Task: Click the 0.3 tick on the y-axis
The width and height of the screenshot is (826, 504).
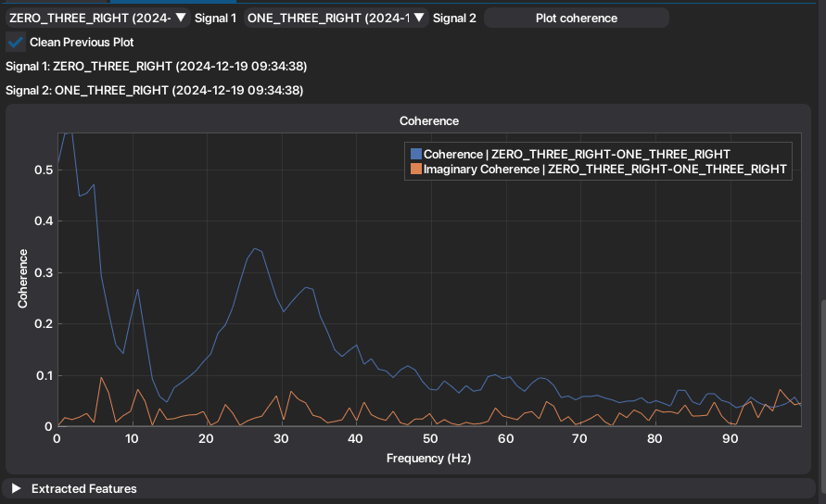Action: tap(44, 272)
